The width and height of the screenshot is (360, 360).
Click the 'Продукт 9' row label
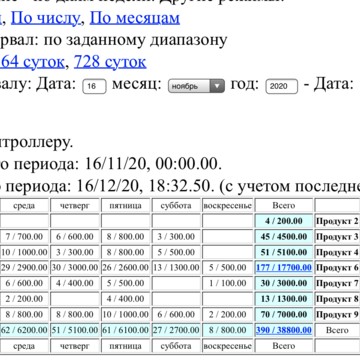337,314
